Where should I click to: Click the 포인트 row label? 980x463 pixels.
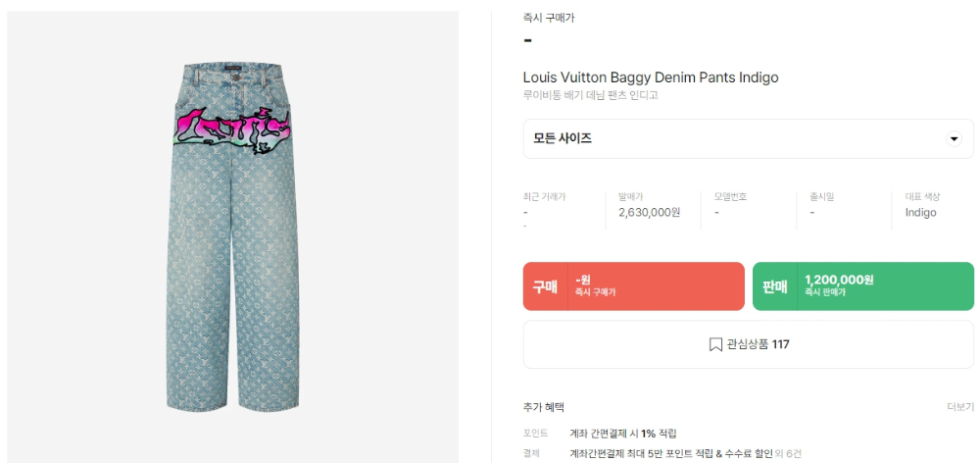536,433
